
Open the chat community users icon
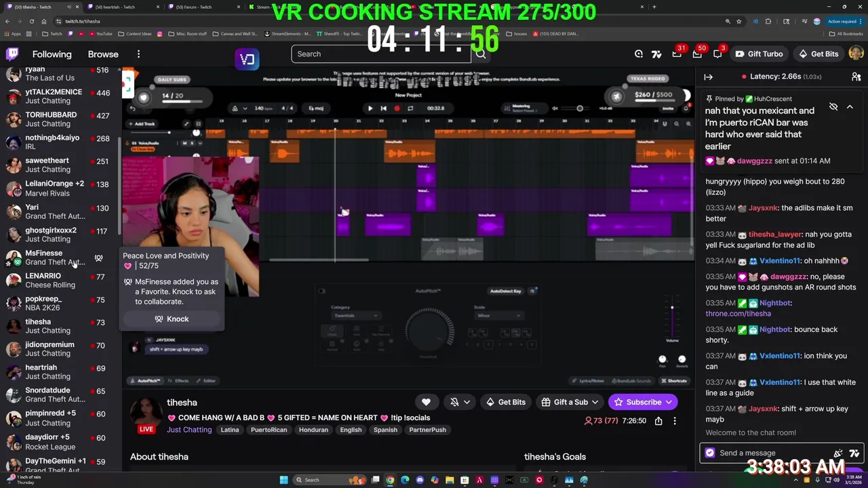pos(856,77)
